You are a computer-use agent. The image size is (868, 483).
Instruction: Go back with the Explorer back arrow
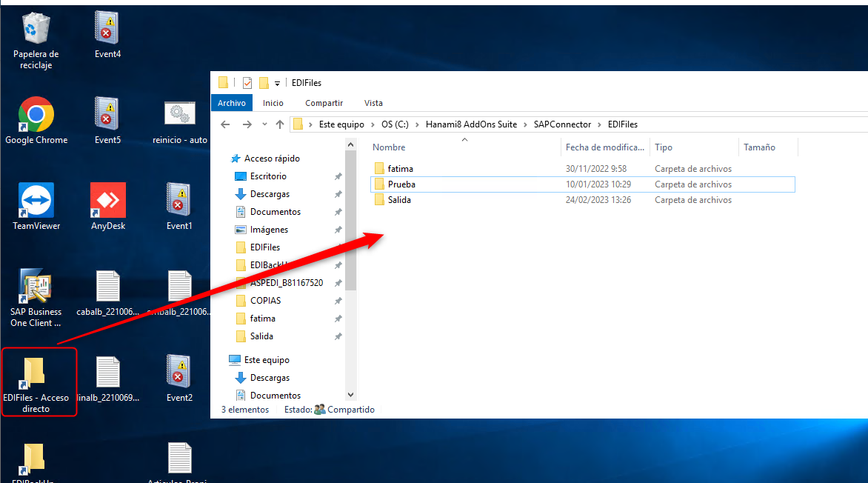coord(225,124)
